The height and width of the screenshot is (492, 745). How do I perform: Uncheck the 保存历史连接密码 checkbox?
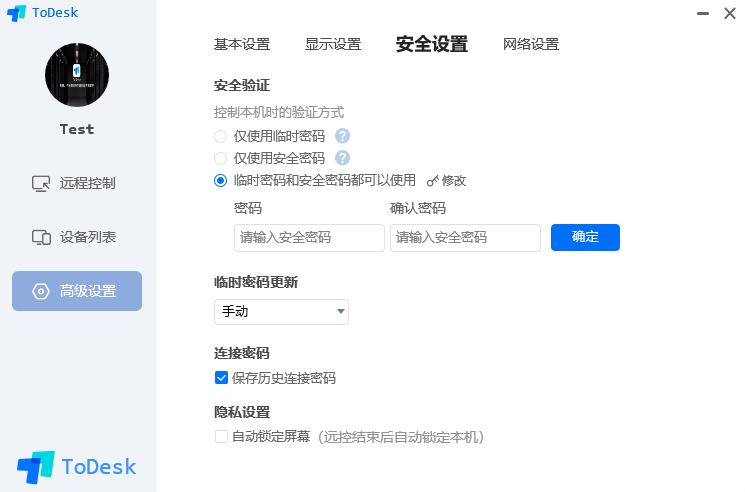tap(221, 378)
